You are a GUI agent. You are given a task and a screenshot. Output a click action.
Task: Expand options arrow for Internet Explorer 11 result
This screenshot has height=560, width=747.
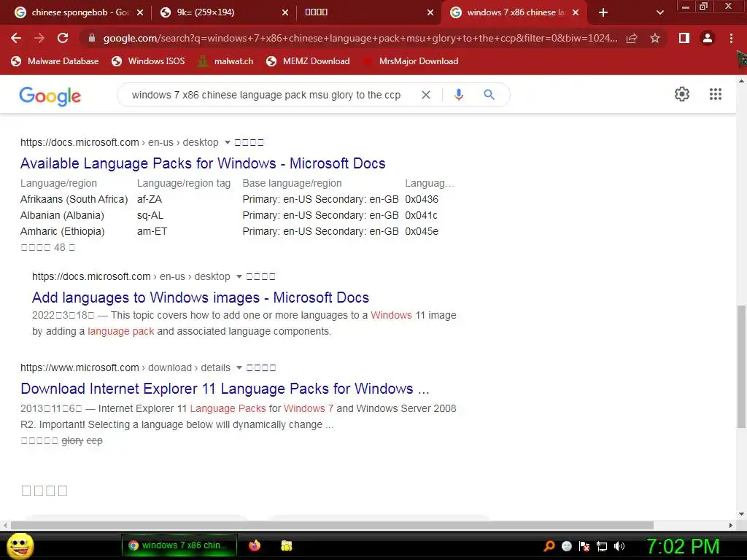(239, 367)
